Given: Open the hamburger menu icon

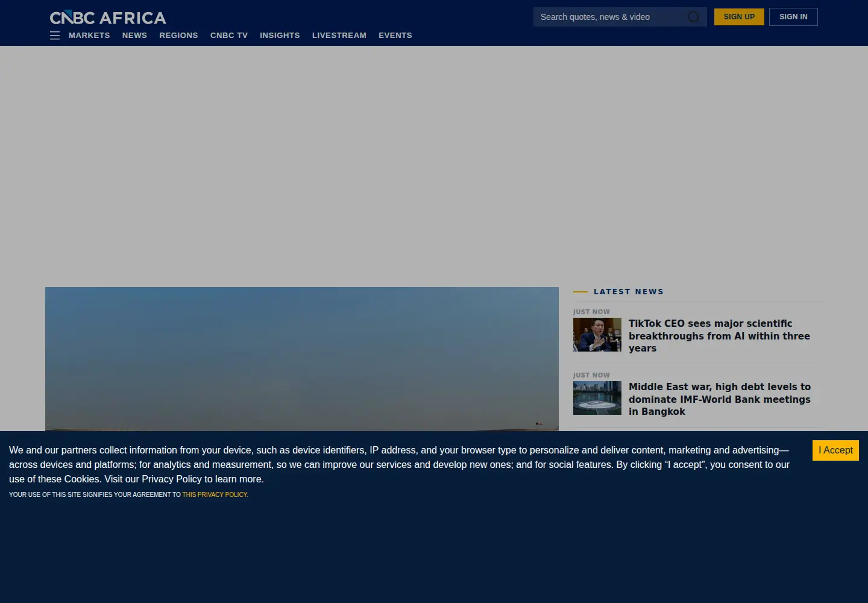Looking at the screenshot, I should 55,36.
